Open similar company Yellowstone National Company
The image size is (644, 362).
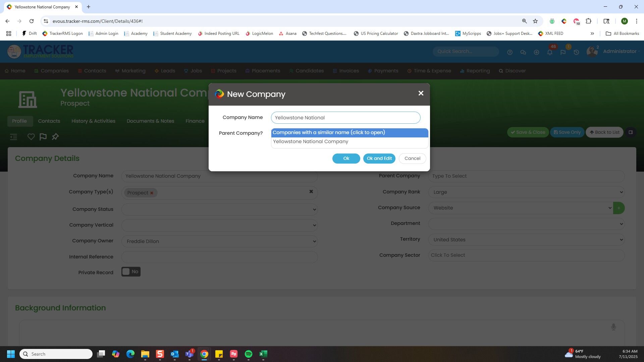click(x=311, y=142)
